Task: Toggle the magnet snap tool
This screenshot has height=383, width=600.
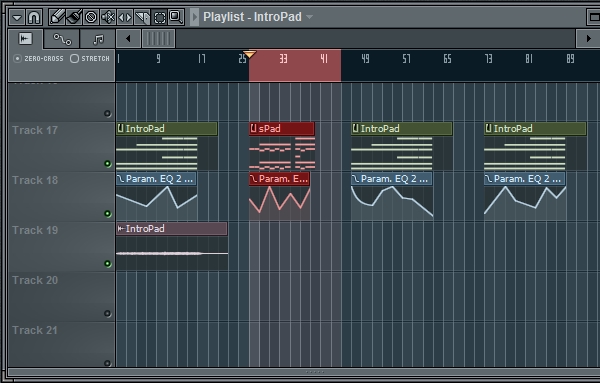Action: coord(34,17)
